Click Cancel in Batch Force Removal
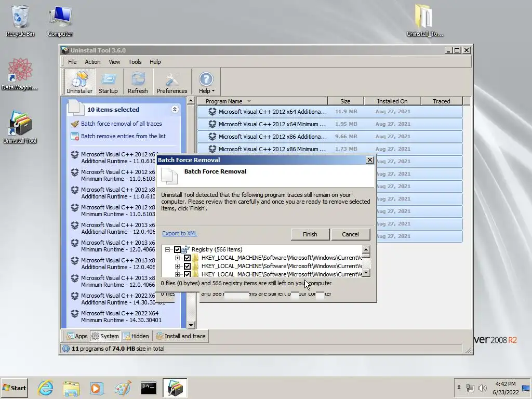This screenshot has height=399, width=532. 350,234
